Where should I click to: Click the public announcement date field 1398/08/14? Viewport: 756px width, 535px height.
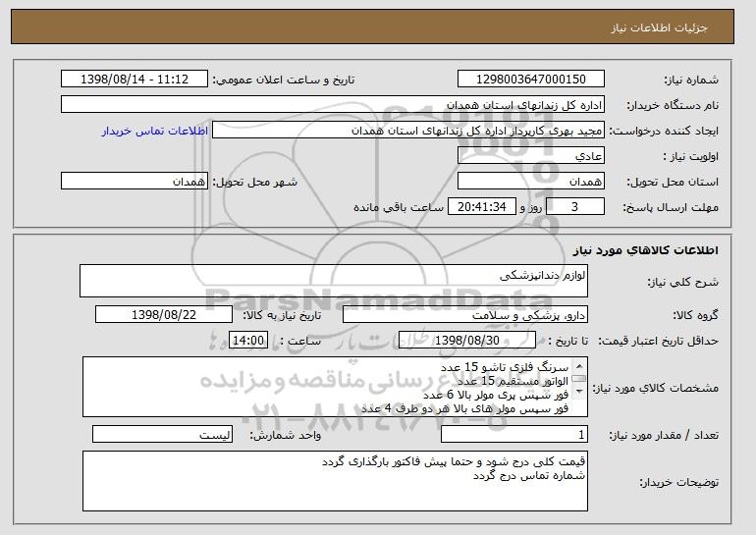(135, 80)
